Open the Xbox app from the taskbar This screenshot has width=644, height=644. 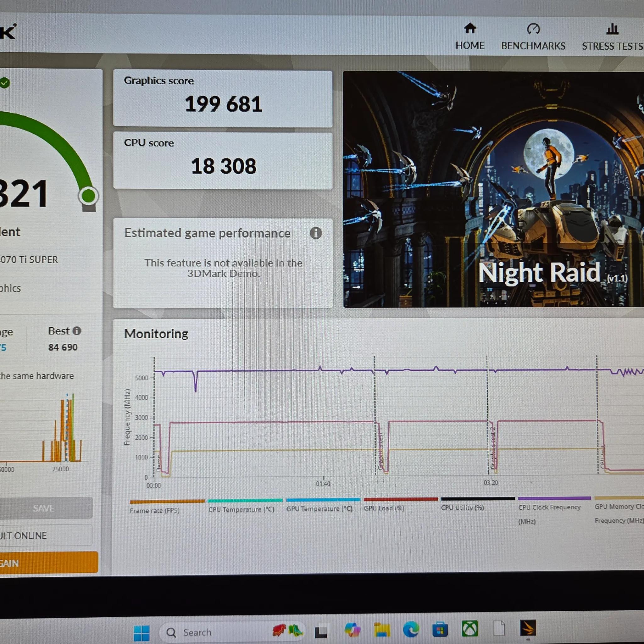[x=470, y=629]
